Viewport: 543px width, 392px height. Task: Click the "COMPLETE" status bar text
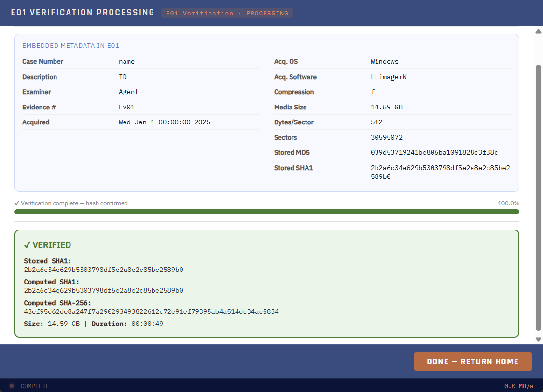click(x=35, y=386)
